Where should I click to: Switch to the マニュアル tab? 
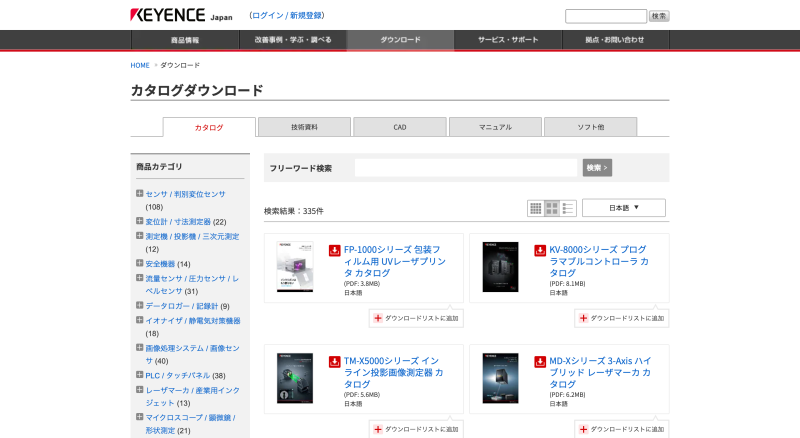pyautogui.click(x=495, y=127)
